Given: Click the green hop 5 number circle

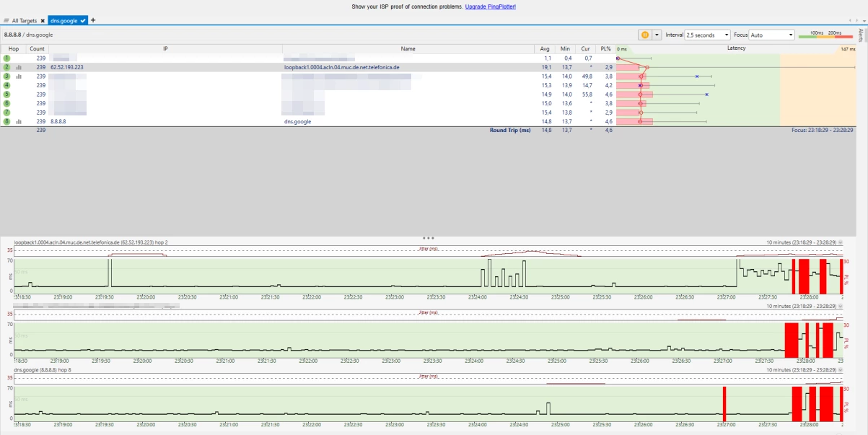Looking at the screenshot, I should tap(6, 95).
